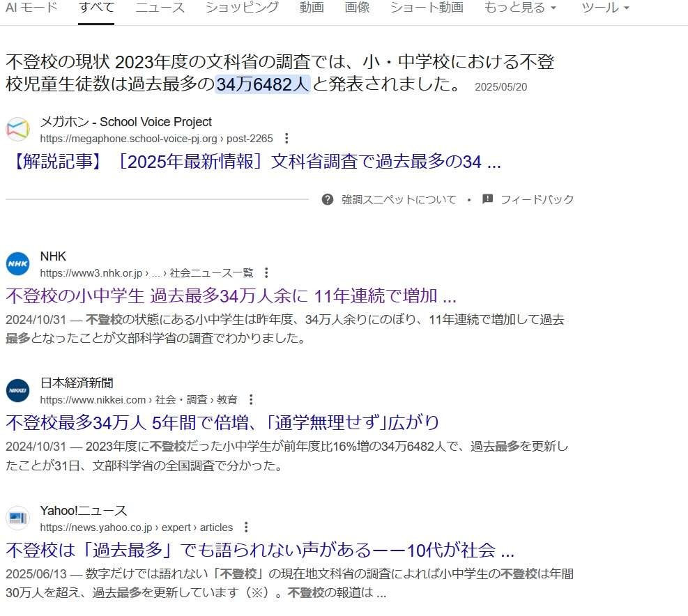Open 不登校最多34万人 Nikkei article link
This screenshot has width=688, height=616.
(222, 423)
